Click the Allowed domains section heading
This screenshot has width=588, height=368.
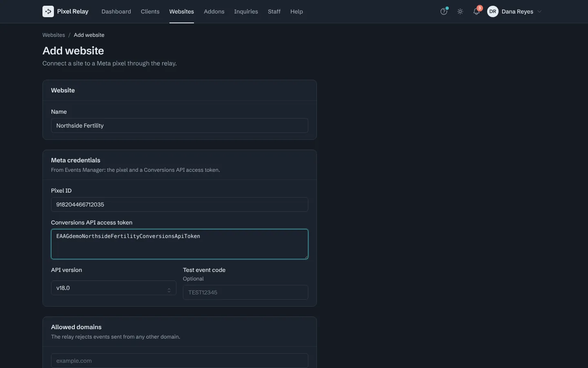(x=76, y=327)
